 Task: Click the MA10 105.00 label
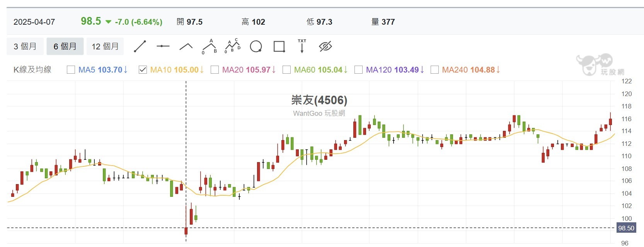[177, 70]
